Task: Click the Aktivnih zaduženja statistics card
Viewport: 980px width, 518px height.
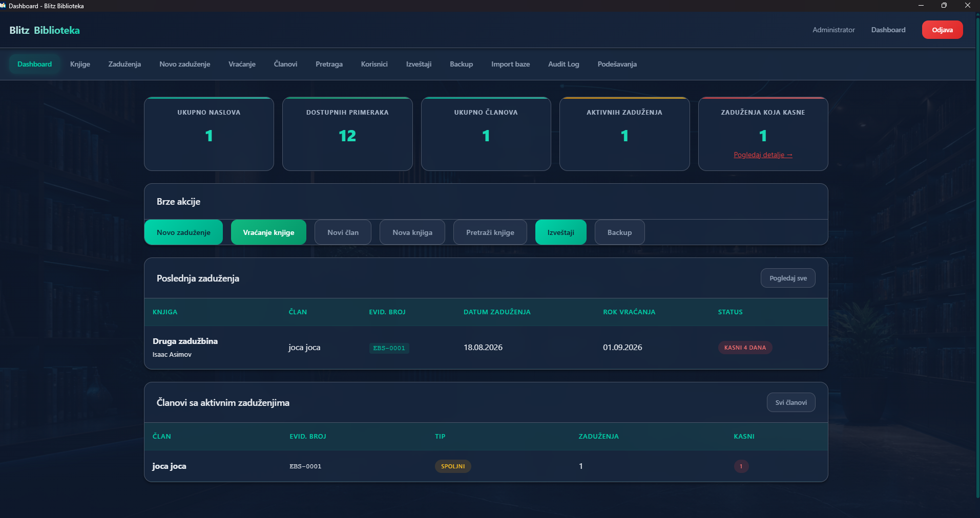Action: tap(624, 134)
